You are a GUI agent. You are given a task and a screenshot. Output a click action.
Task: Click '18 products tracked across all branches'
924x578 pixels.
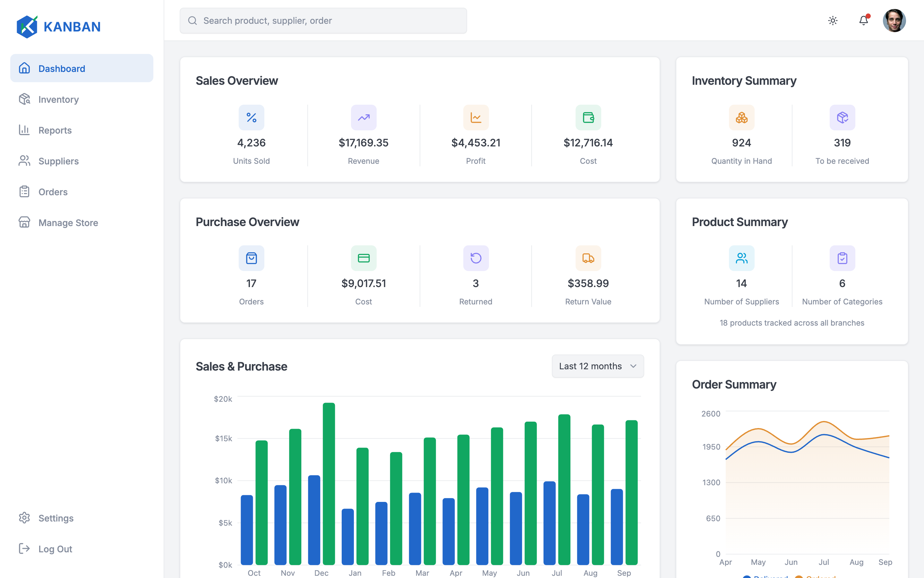[792, 323]
